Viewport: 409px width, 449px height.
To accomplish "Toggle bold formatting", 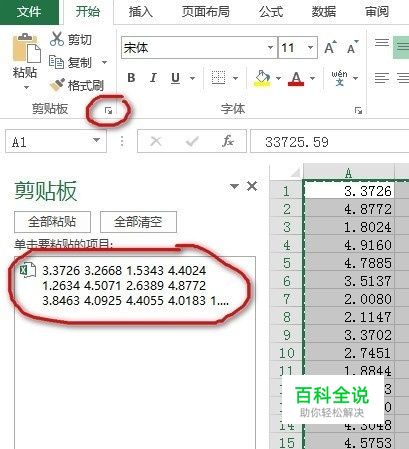I will click(131, 78).
